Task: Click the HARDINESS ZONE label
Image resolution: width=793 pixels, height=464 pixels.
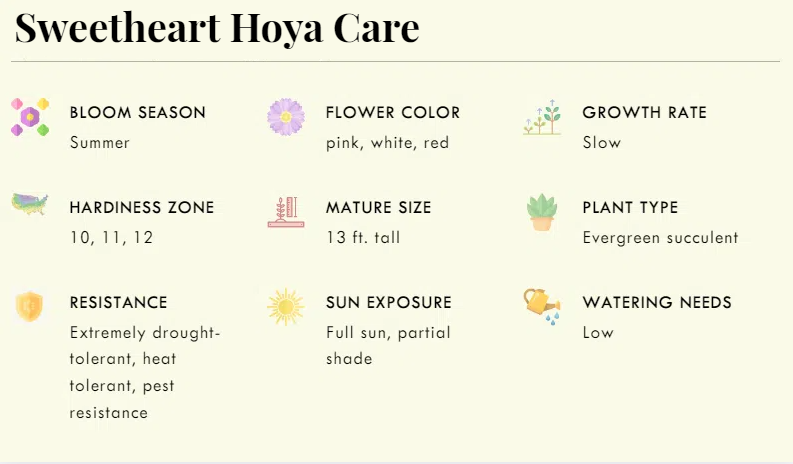Action: click(x=142, y=208)
